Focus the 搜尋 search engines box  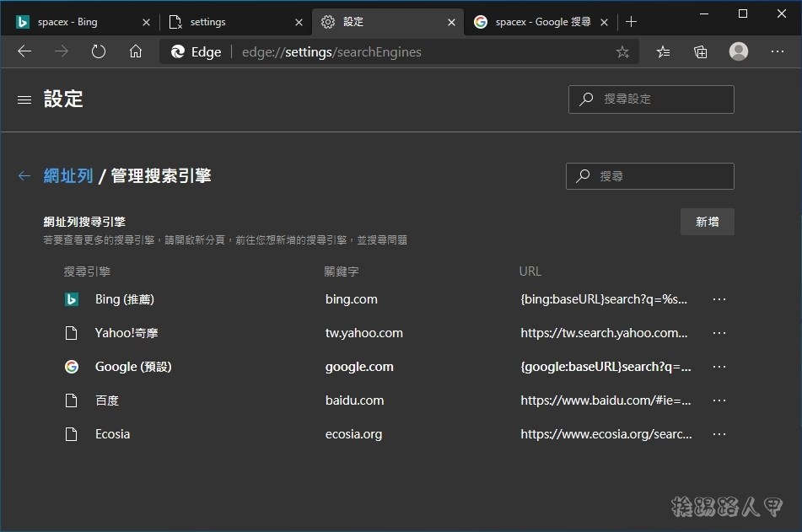point(650,176)
